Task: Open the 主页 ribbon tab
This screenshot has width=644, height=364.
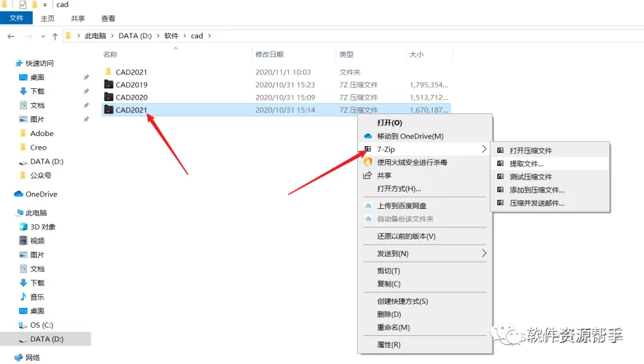Action: coord(48,18)
